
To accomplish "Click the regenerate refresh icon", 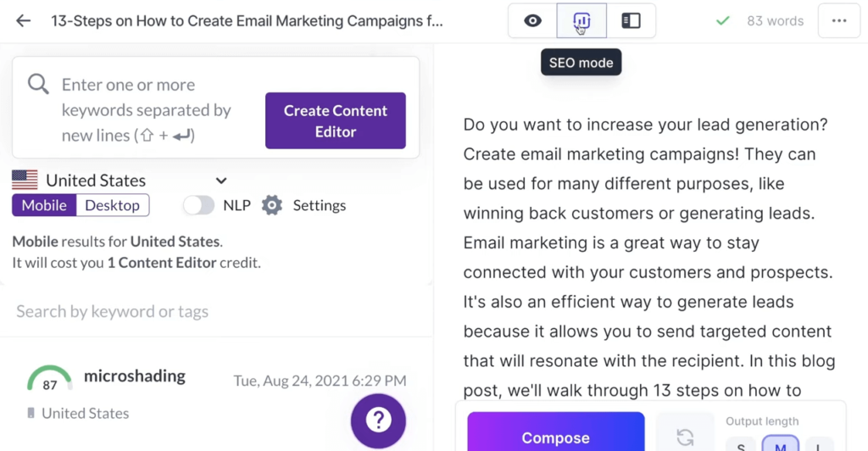I will [685, 437].
